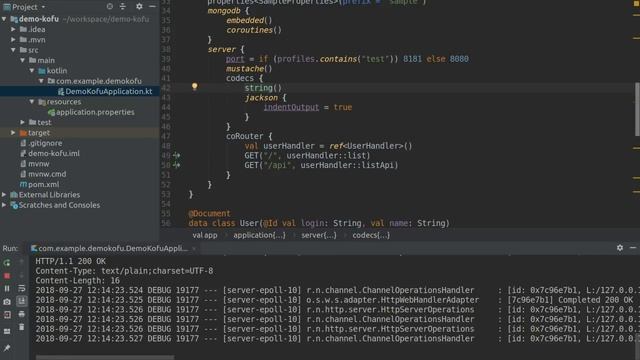The height and width of the screenshot is (360, 640).
Task: Toggle Pause Output in the Run toolbar
Action: (x=7, y=289)
